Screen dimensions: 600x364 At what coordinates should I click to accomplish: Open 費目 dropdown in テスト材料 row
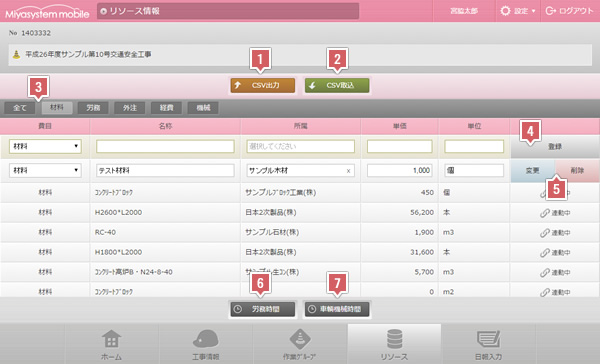(45, 170)
